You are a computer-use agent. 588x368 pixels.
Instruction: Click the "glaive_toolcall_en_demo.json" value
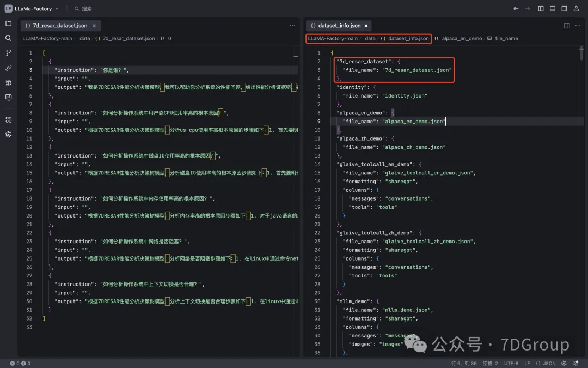(x=427, y=173)
